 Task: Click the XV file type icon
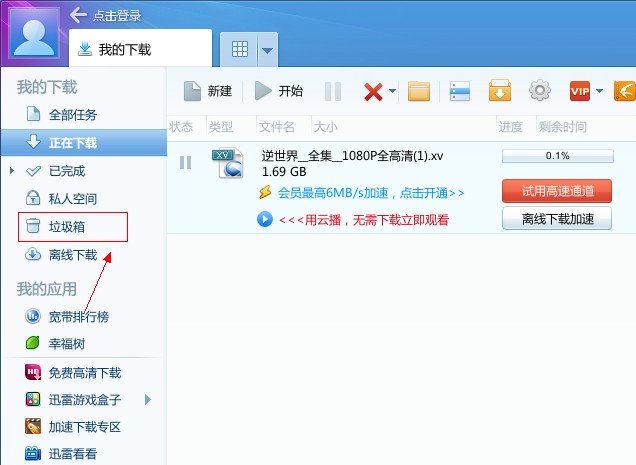(228, 163)
